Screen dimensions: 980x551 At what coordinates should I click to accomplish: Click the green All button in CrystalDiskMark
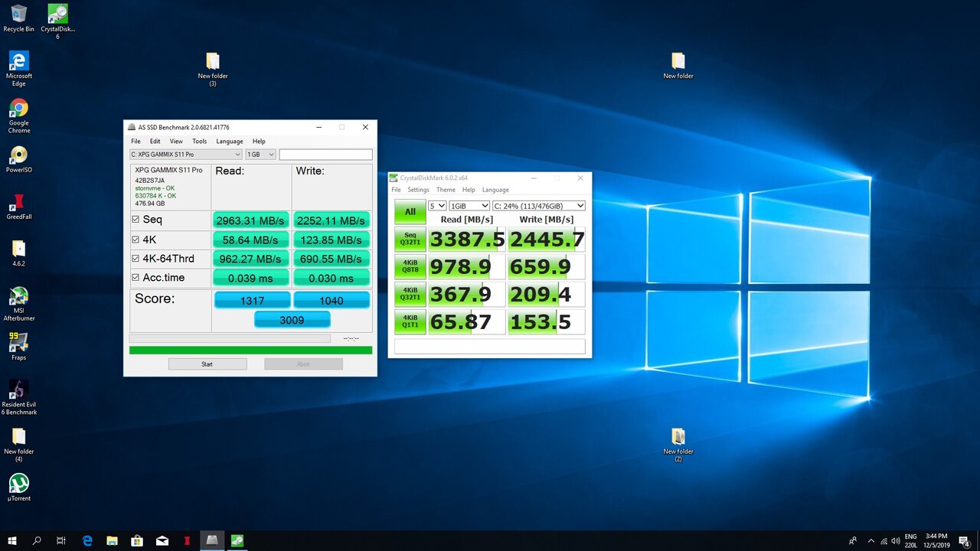[x=410, y=212]
